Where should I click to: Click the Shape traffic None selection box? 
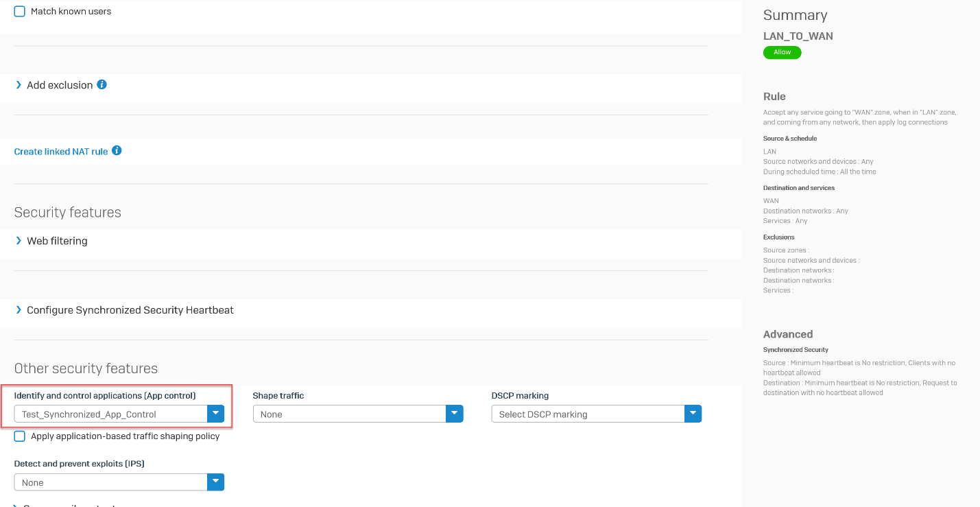click(350, 414)
